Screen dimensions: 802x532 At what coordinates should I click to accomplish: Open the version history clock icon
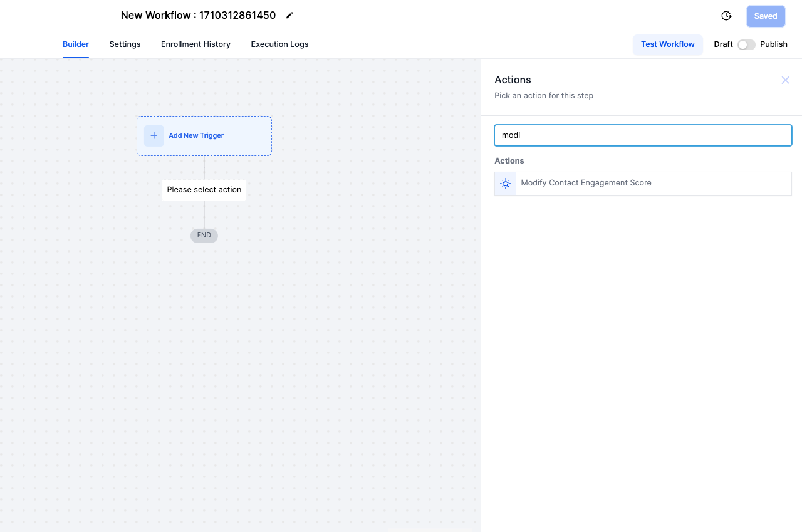coord(726,16)
